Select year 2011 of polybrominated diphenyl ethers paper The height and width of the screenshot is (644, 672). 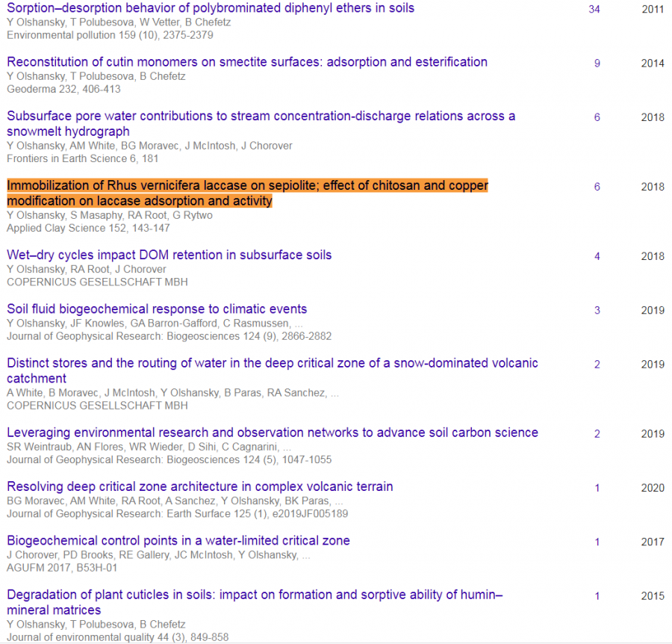point(653,9)
